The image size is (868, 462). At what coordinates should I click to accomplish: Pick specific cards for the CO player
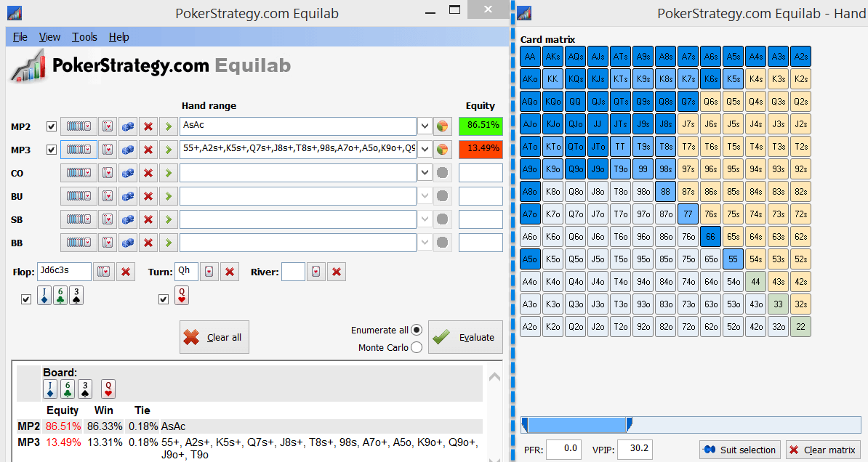(x=108, y=173)
